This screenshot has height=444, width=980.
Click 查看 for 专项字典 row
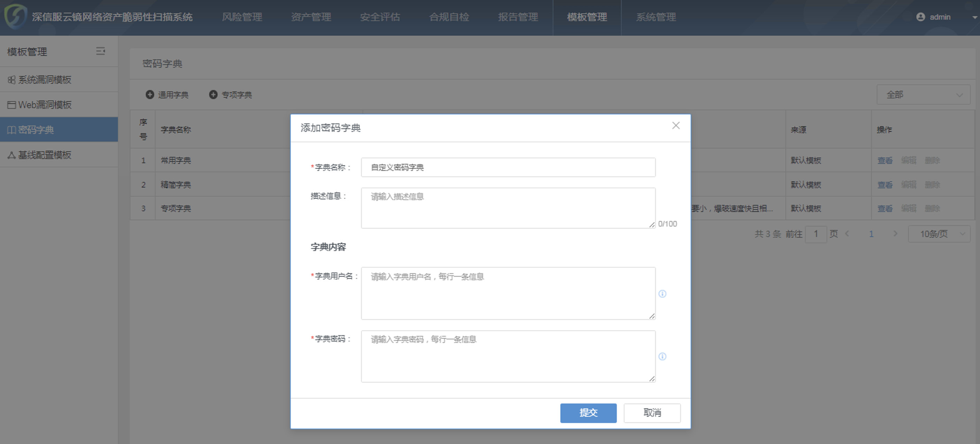click(885, 208)
